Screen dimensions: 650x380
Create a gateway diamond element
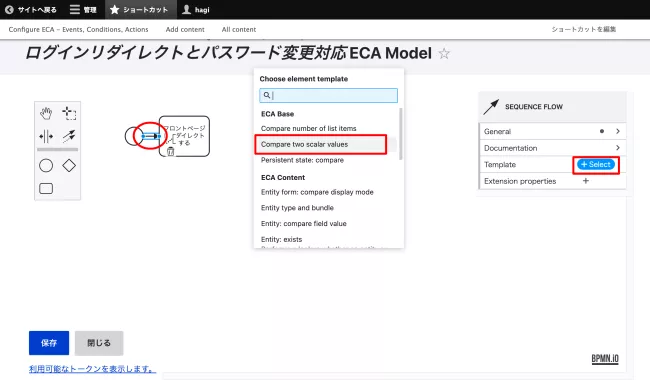69,165
